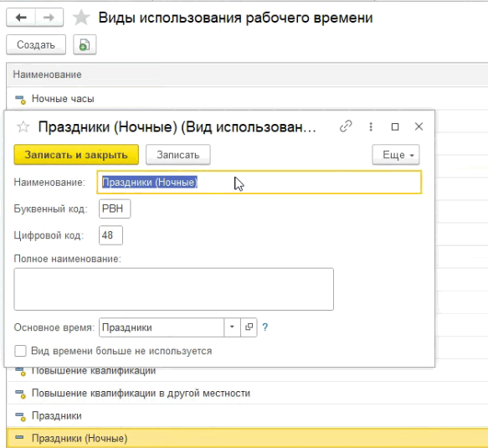Click the blue question mark help
Screen dimensions: 488x448
point(265,327)
